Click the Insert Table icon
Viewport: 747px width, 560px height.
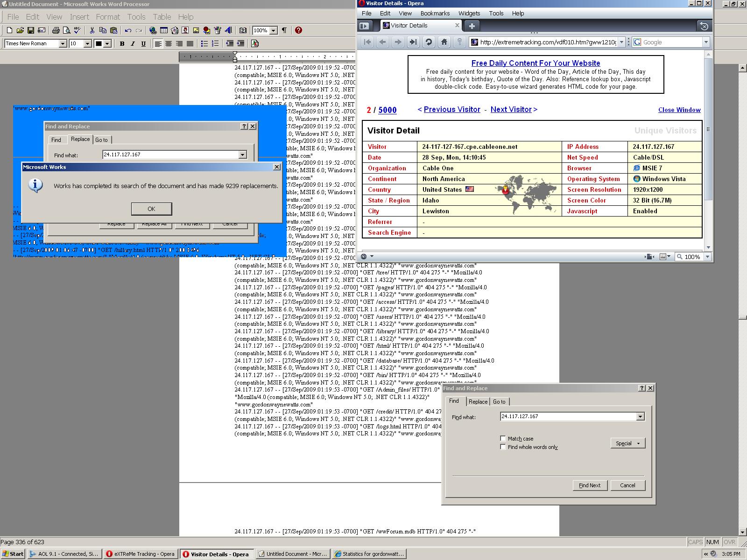163,30
